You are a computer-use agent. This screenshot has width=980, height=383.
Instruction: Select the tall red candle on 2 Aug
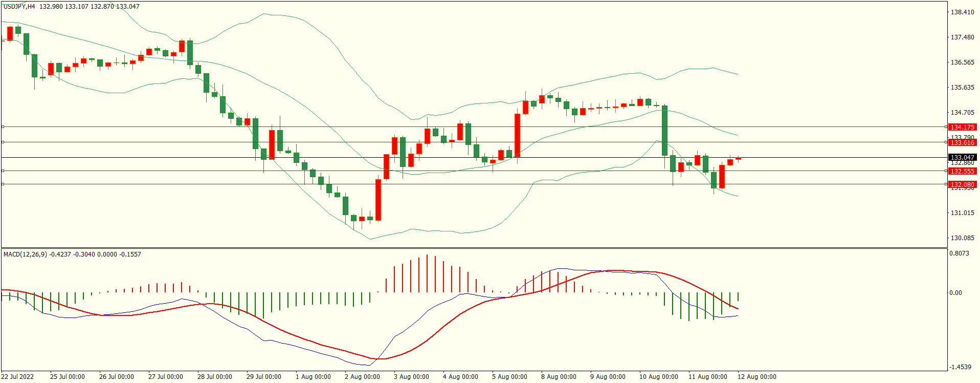click(378, 200)
